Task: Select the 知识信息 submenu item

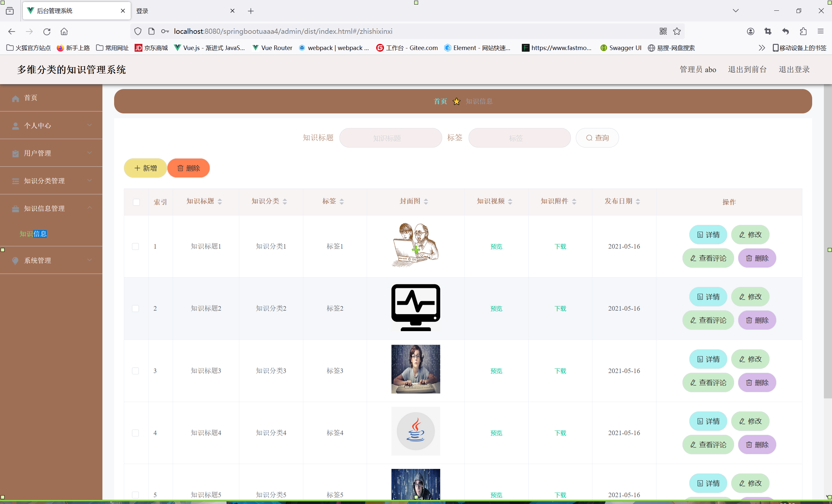Action: (x=33, y=234)
